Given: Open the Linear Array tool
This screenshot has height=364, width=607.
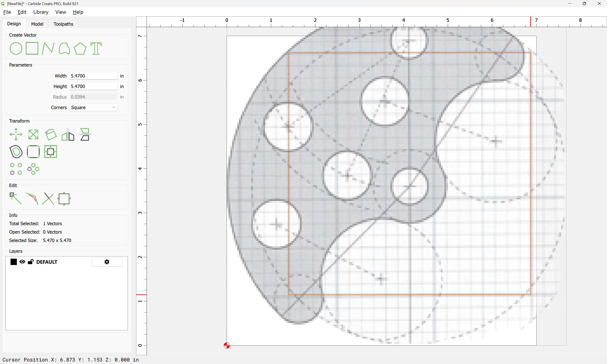Looking at the screenshot, I should click(x=16, y=169).
